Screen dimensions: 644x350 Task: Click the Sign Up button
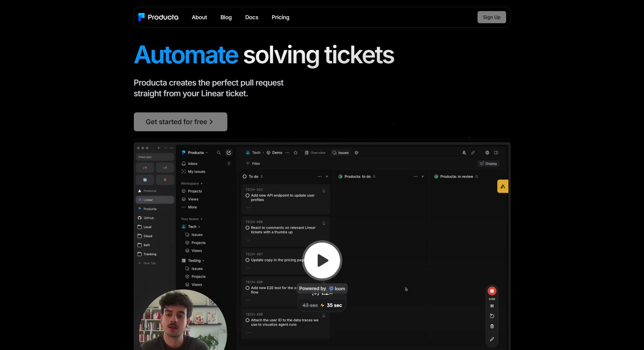(x=491, y=17)
